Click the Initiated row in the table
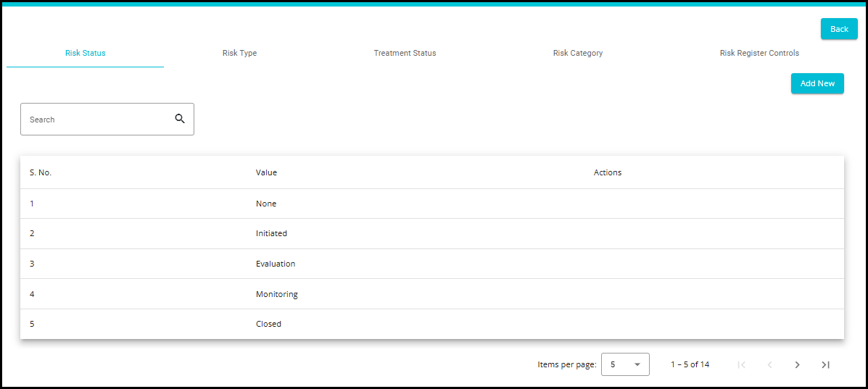 tap(271, 233)
